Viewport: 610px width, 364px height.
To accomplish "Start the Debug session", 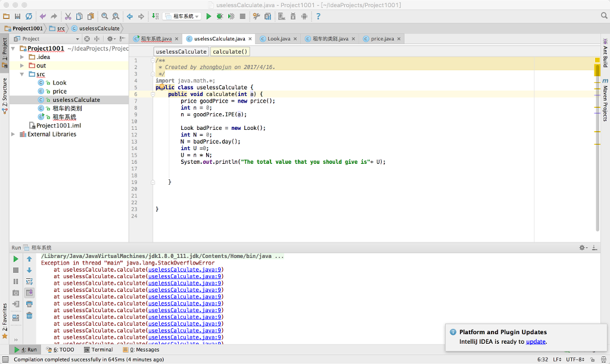I will pos(219,17).
